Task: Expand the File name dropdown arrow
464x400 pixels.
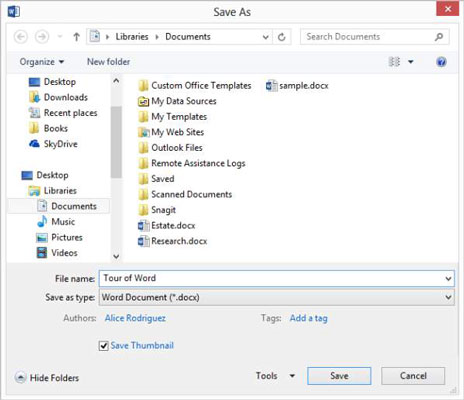Action: [x=449, y=278]
